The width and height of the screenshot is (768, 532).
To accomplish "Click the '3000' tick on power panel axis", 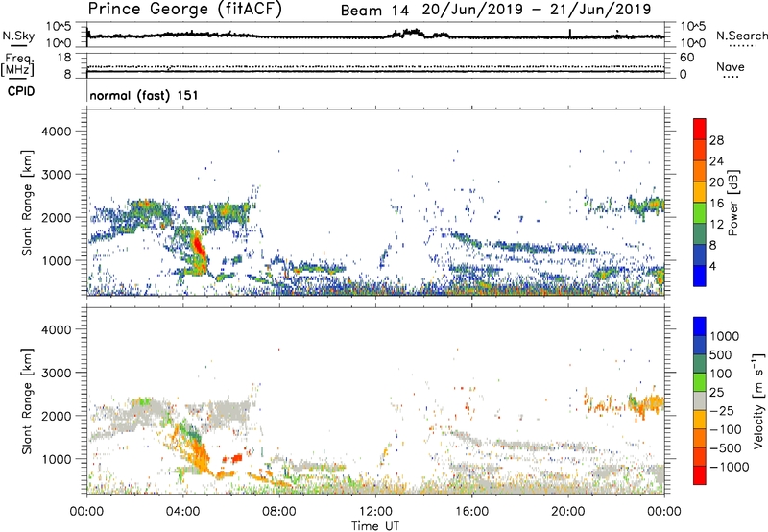I will click(56, 175).
